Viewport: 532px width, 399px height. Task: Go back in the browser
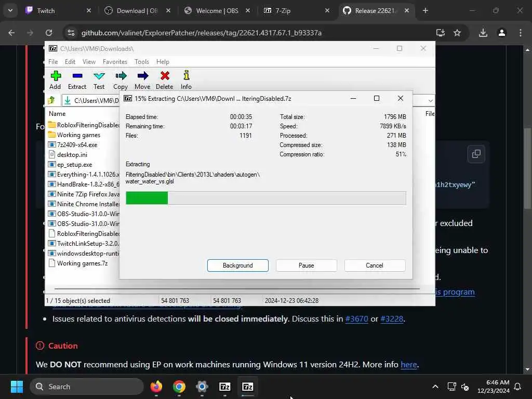[x=11, y=33]
